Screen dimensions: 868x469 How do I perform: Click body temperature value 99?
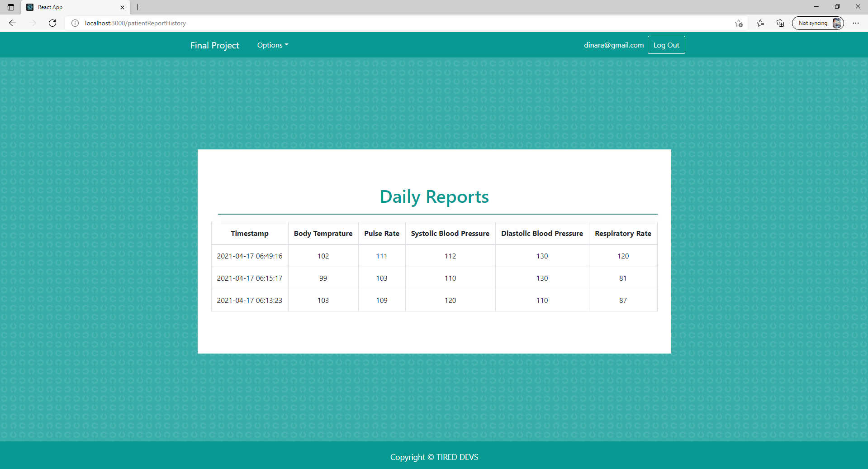(x=323, y=278)
